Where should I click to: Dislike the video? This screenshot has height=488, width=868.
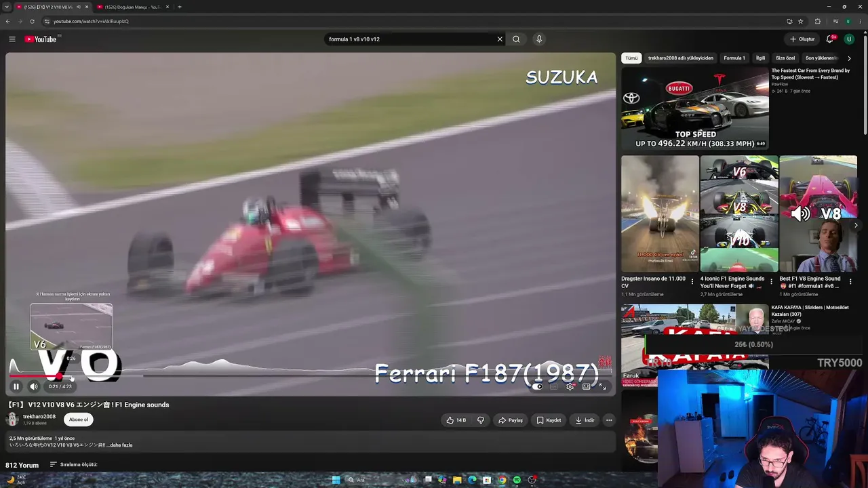481,420
